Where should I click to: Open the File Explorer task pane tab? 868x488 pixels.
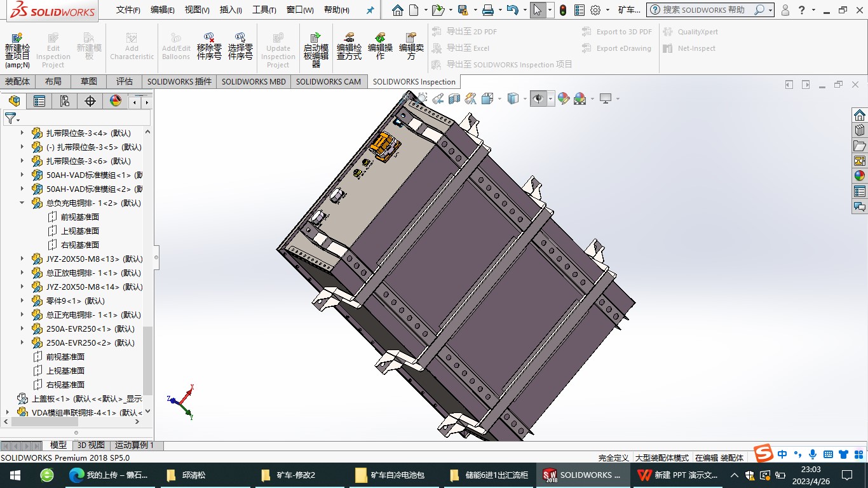[860, 146]
